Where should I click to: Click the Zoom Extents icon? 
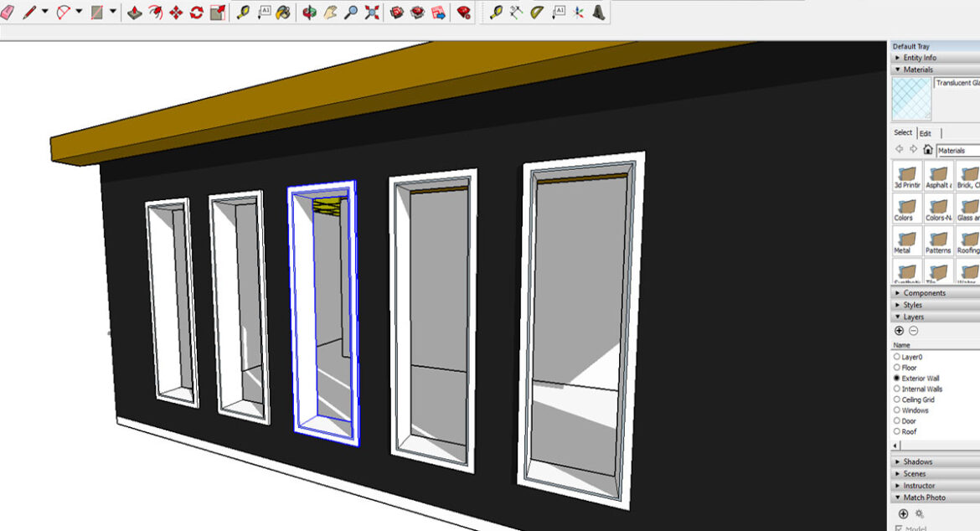coord(374,12)
